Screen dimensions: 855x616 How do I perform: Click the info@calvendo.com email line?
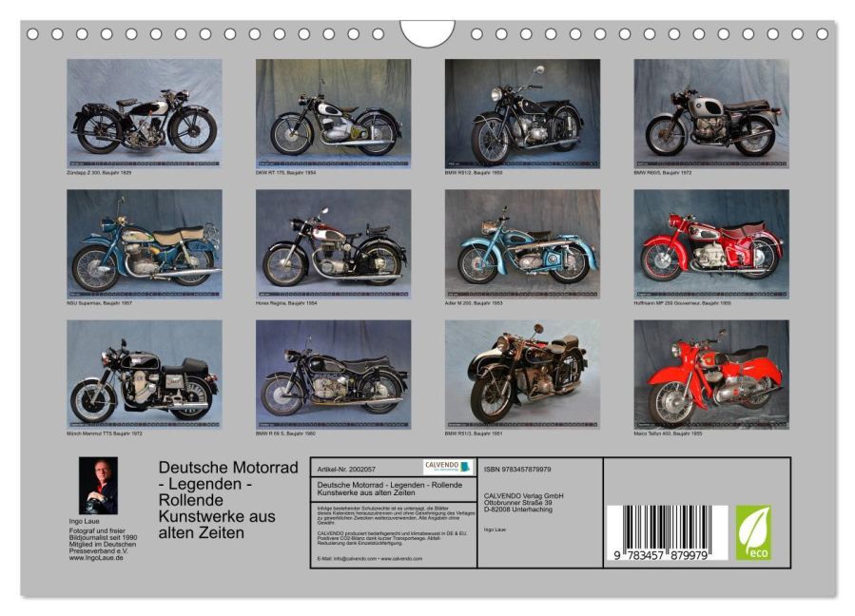point(369,559)
